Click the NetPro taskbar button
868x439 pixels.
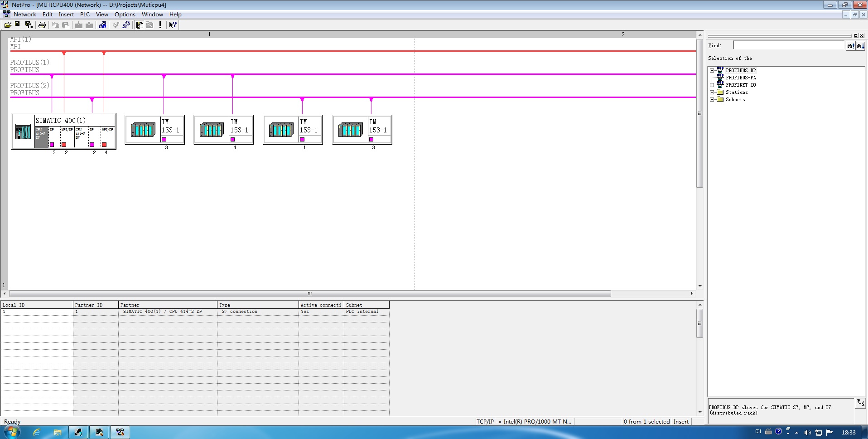(x=120, y=432)
